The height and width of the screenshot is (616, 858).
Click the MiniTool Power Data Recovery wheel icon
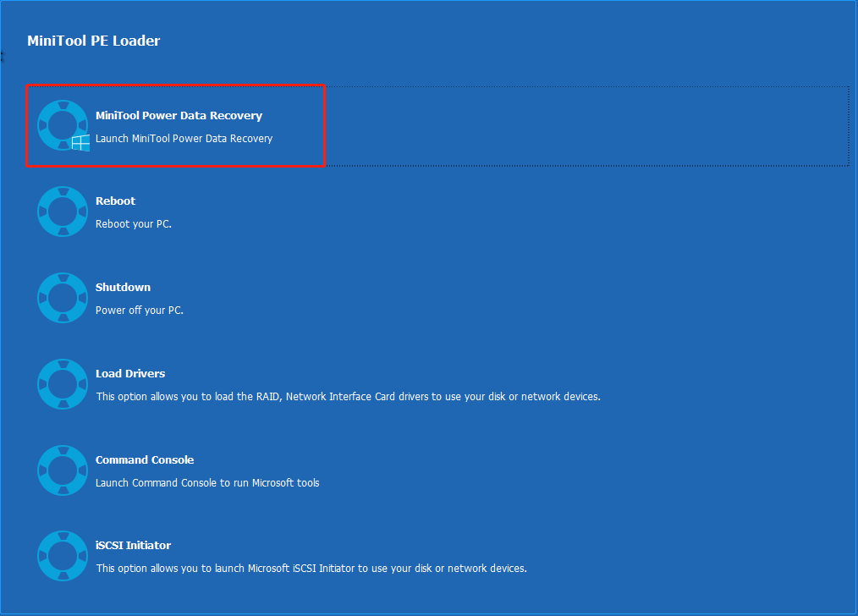coord(62,124)
